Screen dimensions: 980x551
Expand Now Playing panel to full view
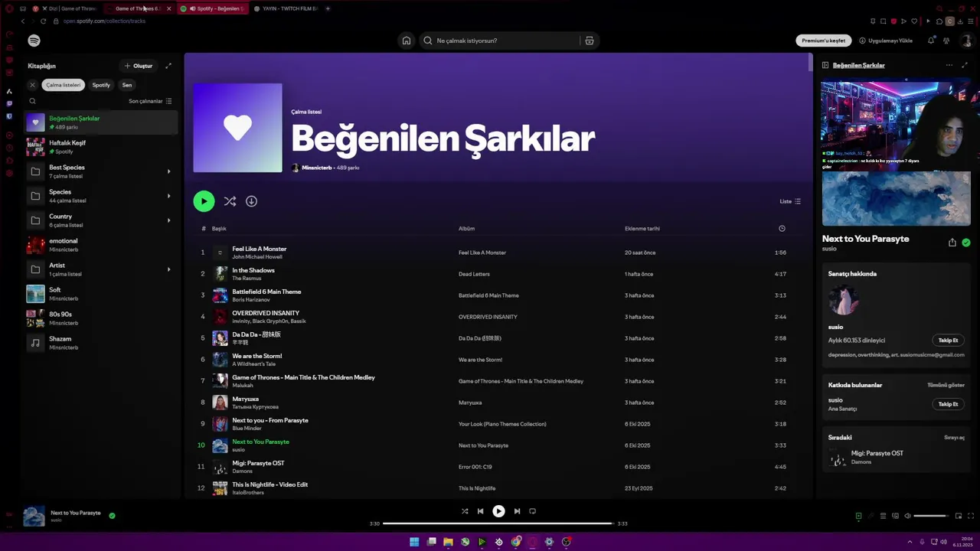click(965, 65)
